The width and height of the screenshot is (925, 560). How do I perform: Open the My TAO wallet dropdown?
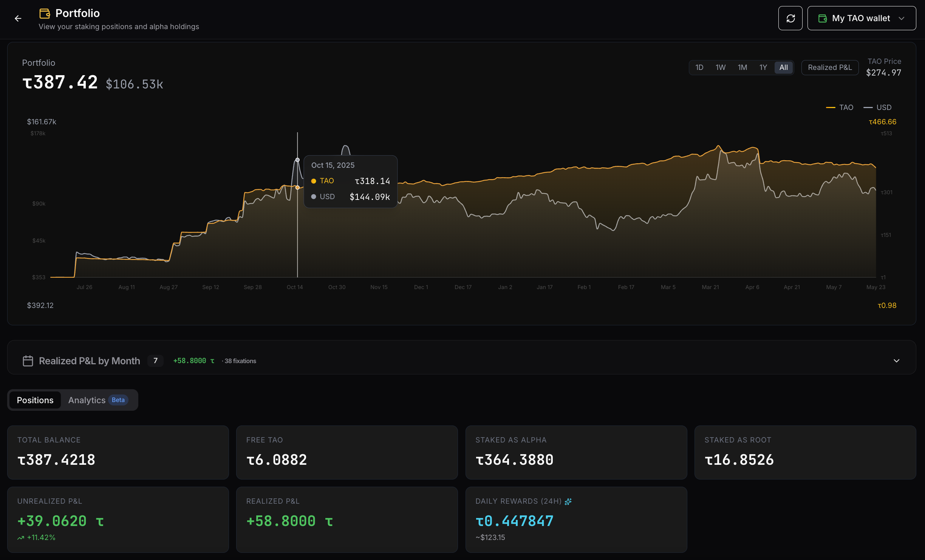[x=861, y=18]
